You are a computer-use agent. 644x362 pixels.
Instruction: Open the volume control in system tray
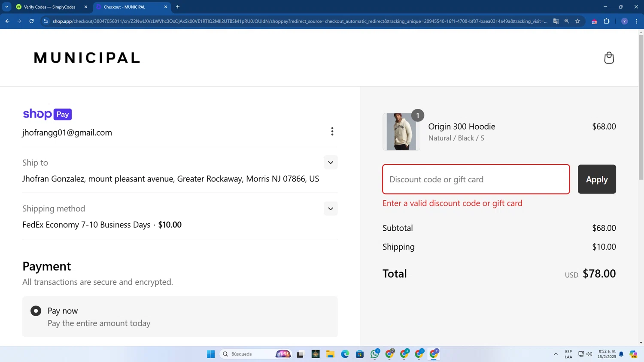[589, 354]
